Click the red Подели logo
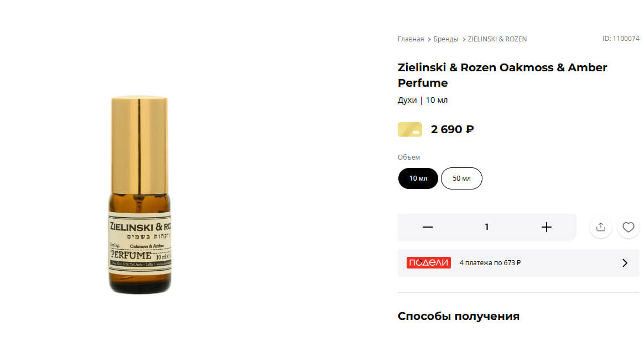The height and width of the screenshot is (337, 644). pyautogui.click(x=428, y=263)
